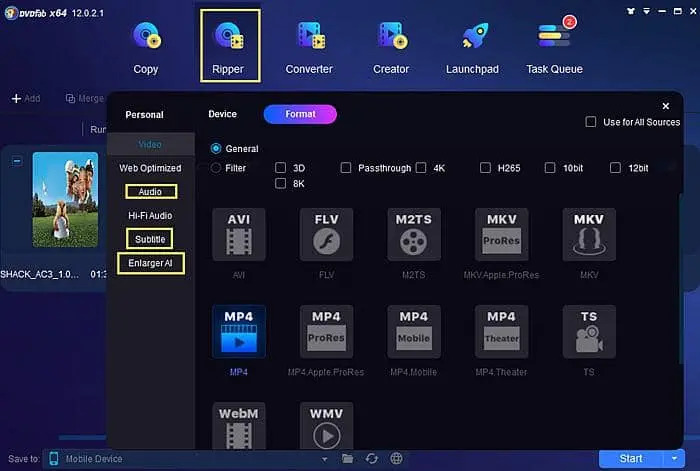Open the Copy module
Viewport: 700px width, 471px height.
click(146, 47)
